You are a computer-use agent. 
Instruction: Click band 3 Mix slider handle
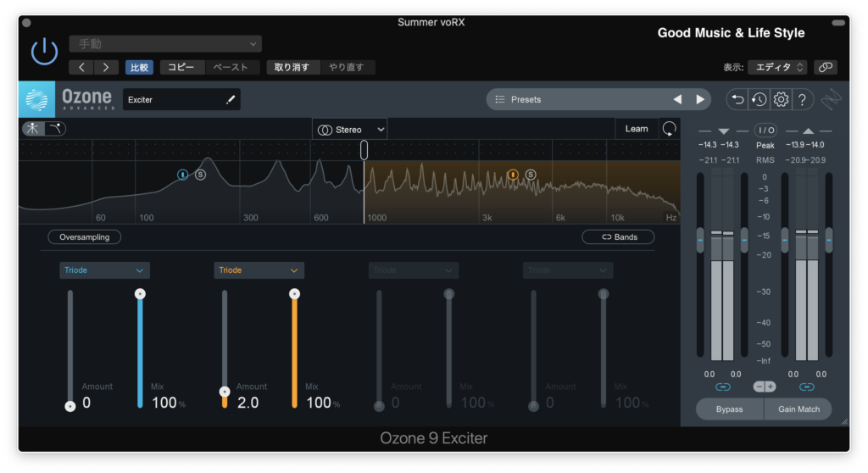click(449, 293)
